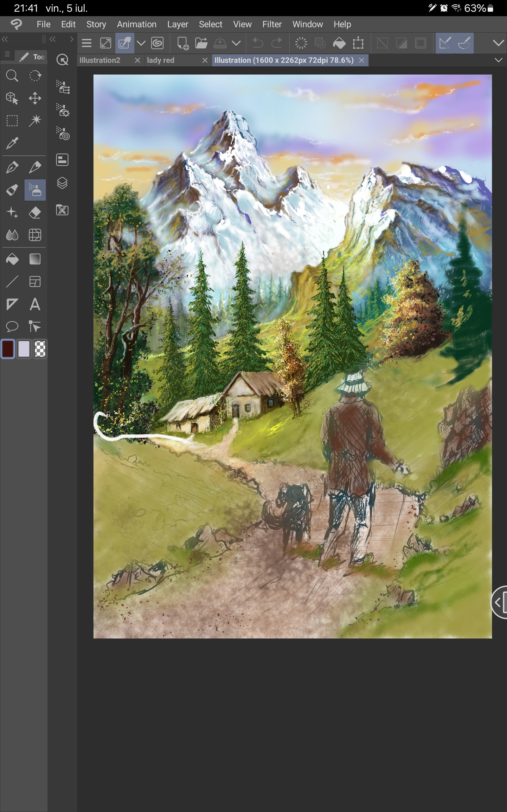Open the Layers panel icon
507x812 pixels.
62,183
